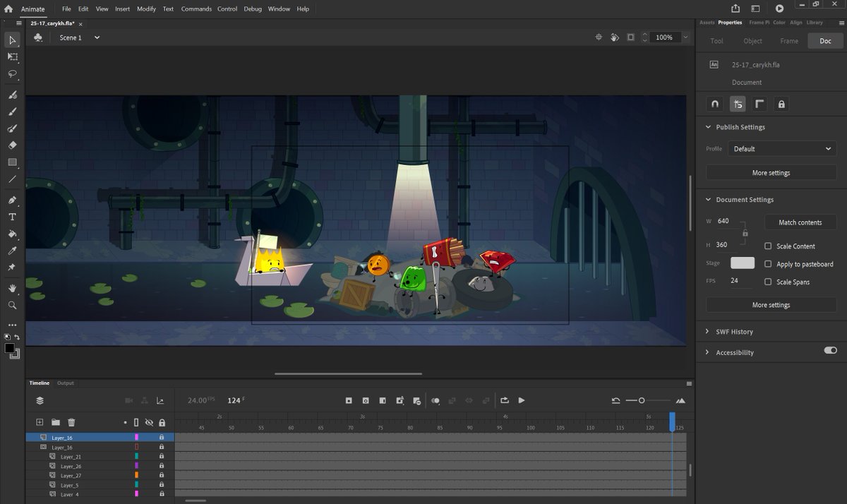The image size is (847, 504).
Task: Click the Delete layer trash icon
Action: click(71, 422)
